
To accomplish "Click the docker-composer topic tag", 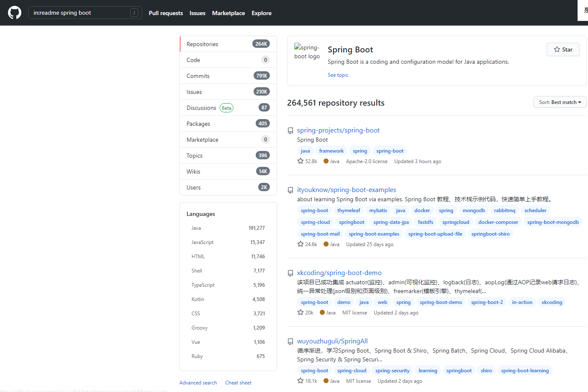I will (498, 222).
